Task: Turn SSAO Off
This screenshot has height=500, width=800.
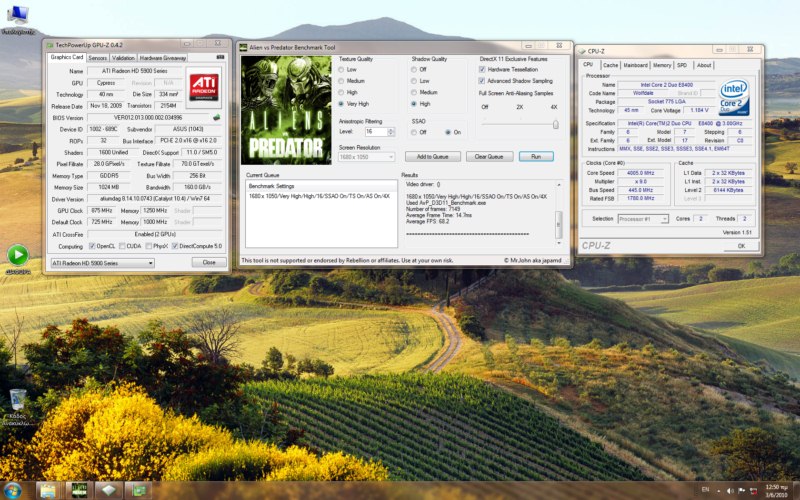Action: pyautogui.click(x=419, y=132)
